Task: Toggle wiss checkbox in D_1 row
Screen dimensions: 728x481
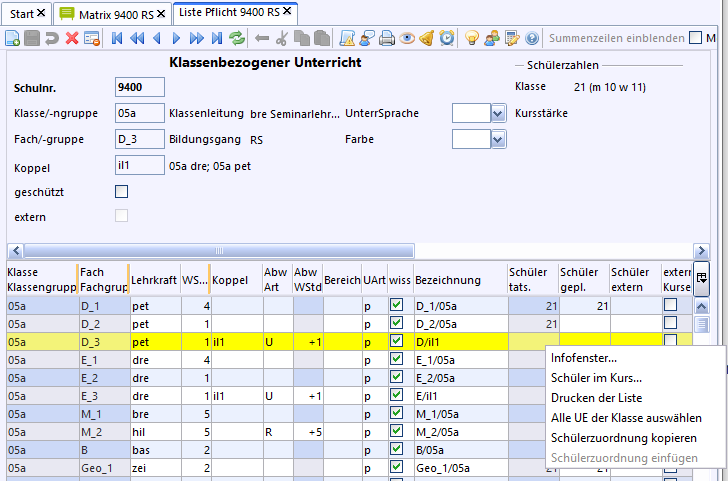Action: [x=396, y=305]
